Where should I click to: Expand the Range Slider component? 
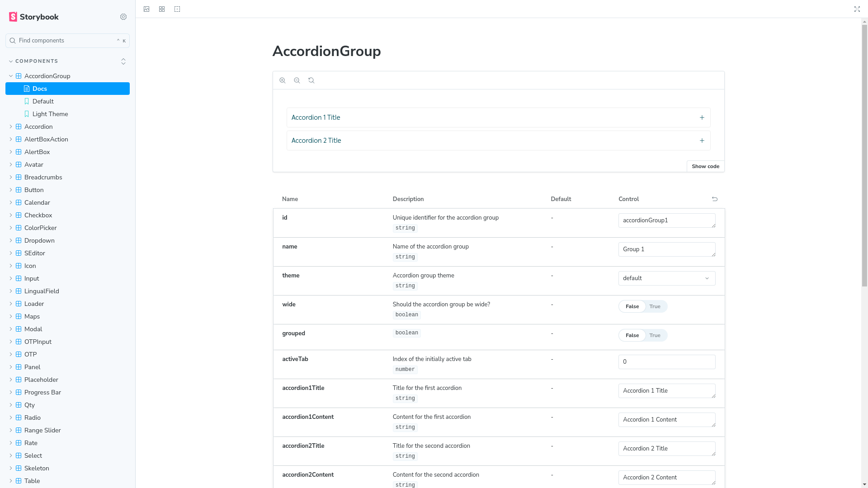(x=11, y=430)
